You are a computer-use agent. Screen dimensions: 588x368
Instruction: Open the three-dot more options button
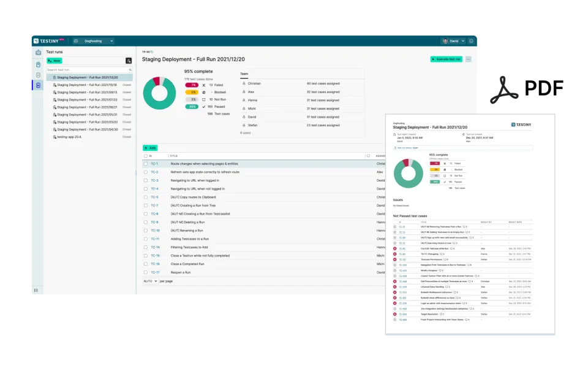tap(469, 59)
